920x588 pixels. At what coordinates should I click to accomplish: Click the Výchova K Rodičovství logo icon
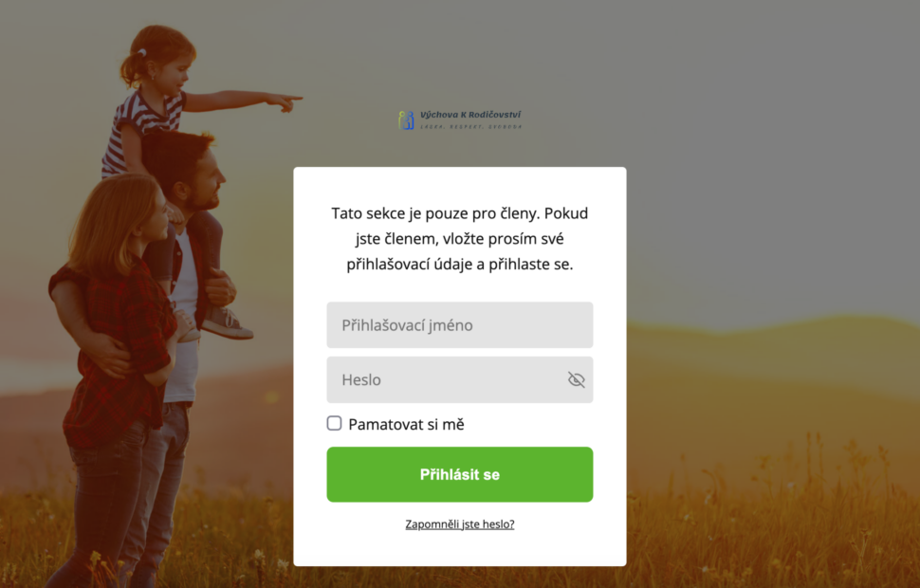406,119
